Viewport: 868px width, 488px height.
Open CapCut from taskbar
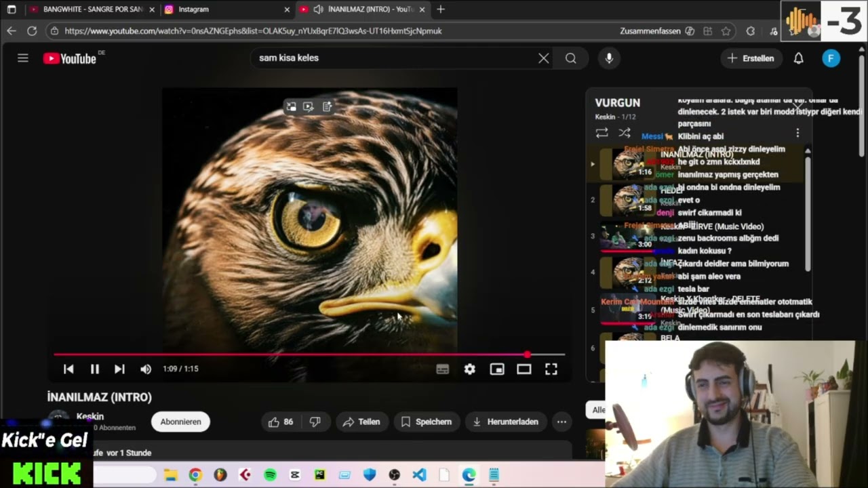tap(294, 475)
